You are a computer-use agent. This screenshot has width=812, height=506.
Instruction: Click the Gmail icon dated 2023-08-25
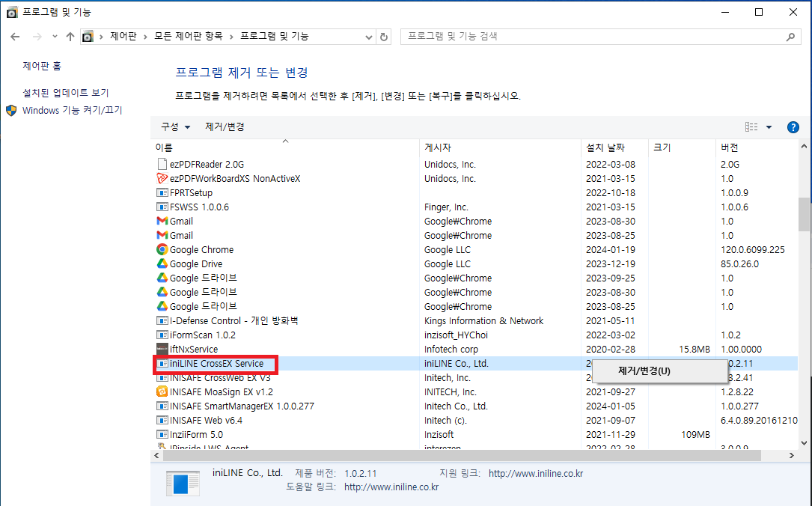(x=162, y=235)
